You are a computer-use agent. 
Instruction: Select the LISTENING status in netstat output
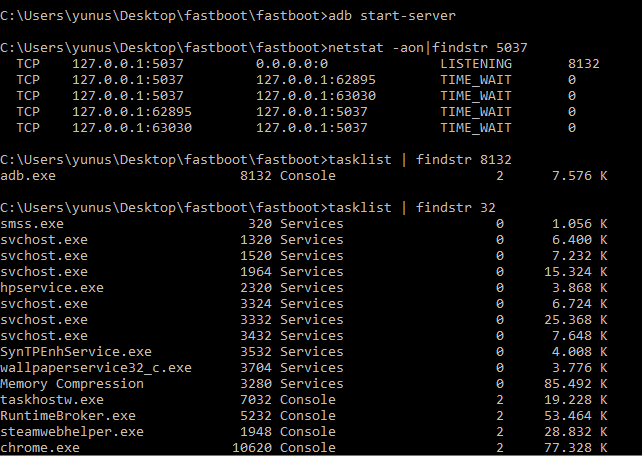476,64
